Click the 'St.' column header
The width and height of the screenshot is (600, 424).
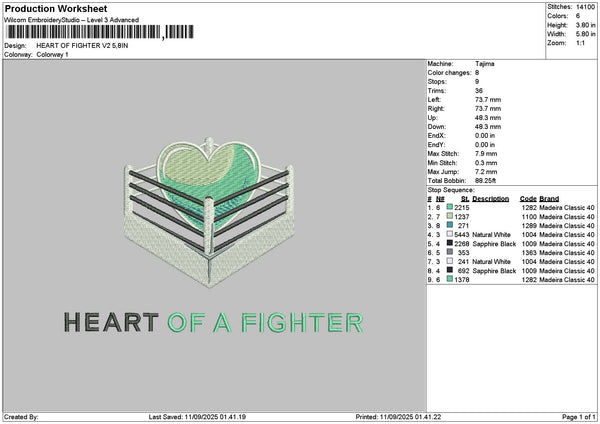(x=465, y=199)
